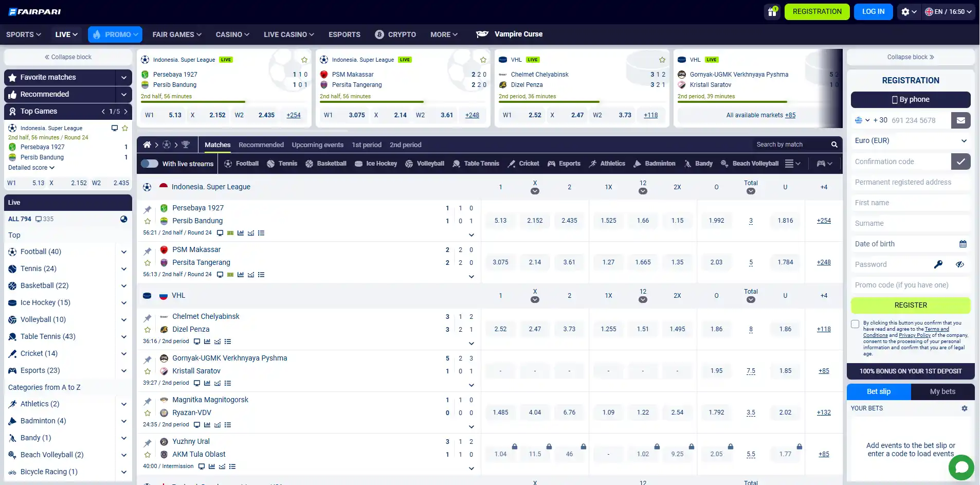Open the SPORTS menu
Screen dimensions: 980x485
coord(24,34)
